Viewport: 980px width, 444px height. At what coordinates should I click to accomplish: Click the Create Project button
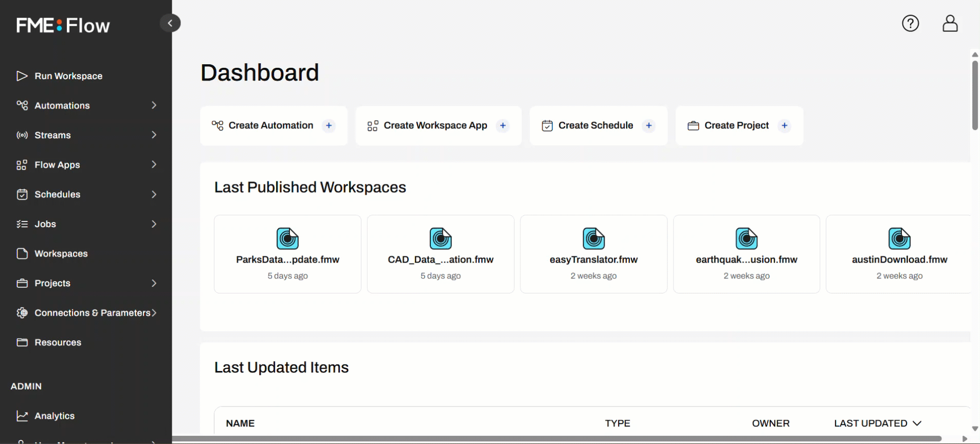pyautogui.click(x=736, y=125)
